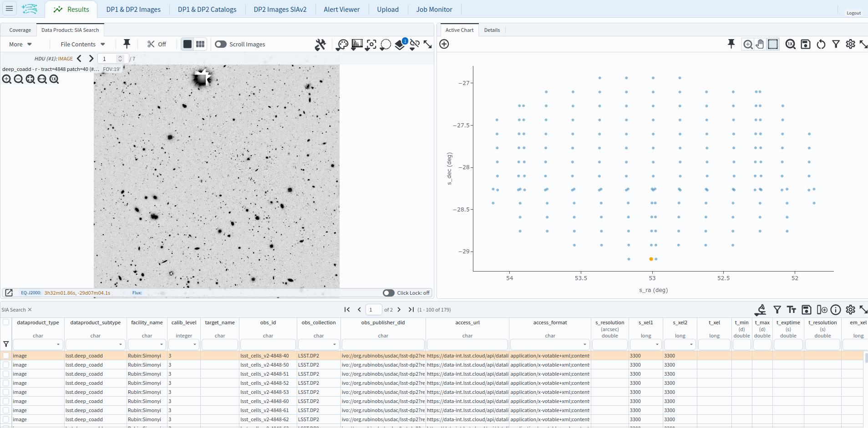This screenshot has width=868, height=428.
Task: Open the Job Monitor tab
Action: pos(434,10)
